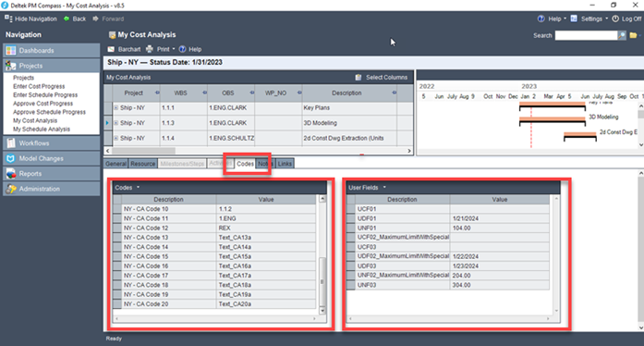The width and height of the screenshot is (644, 346).
Task: Click the My Cost Analysis title icon
Action: [x=112, y=35]
